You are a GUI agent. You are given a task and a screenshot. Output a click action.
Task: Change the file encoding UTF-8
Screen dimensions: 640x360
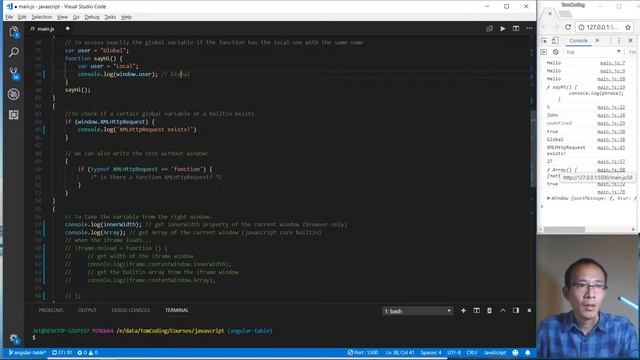(454, 353)
